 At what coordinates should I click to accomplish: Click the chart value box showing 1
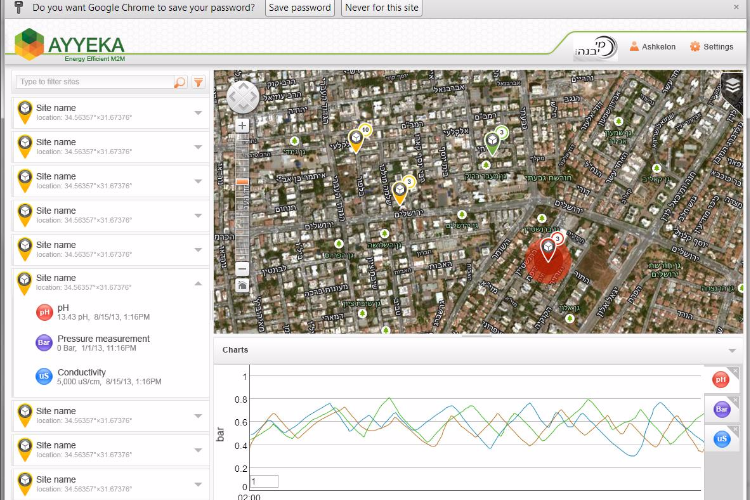tap(264, 481)
